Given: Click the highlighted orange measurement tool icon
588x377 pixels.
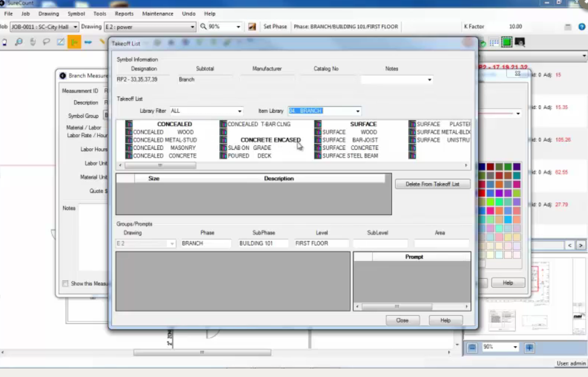Looking at the screenshot, I should pos(74,42).
